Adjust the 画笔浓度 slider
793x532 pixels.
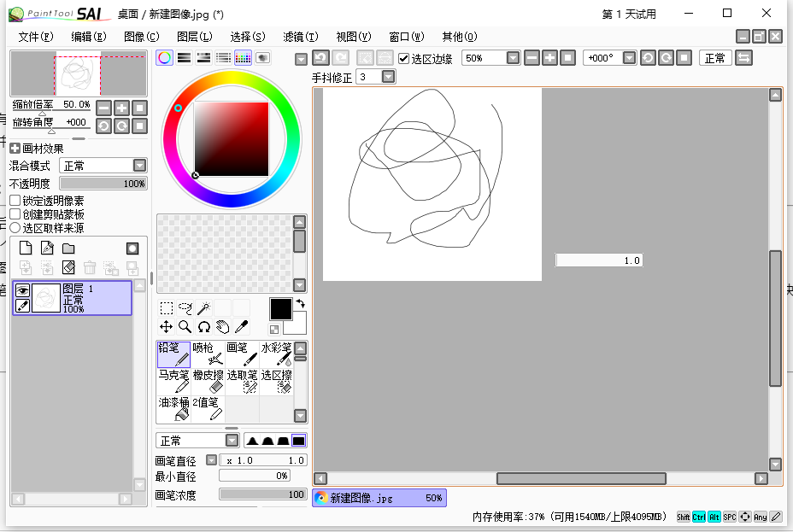262,494
